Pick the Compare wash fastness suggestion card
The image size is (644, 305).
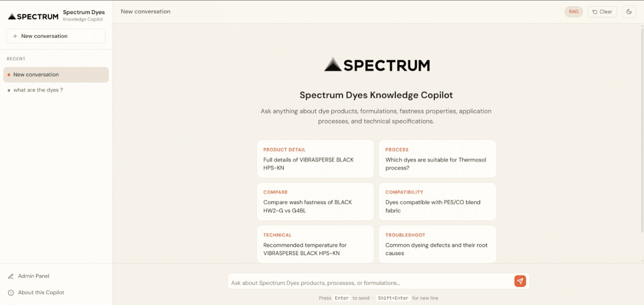pos(315,202)
